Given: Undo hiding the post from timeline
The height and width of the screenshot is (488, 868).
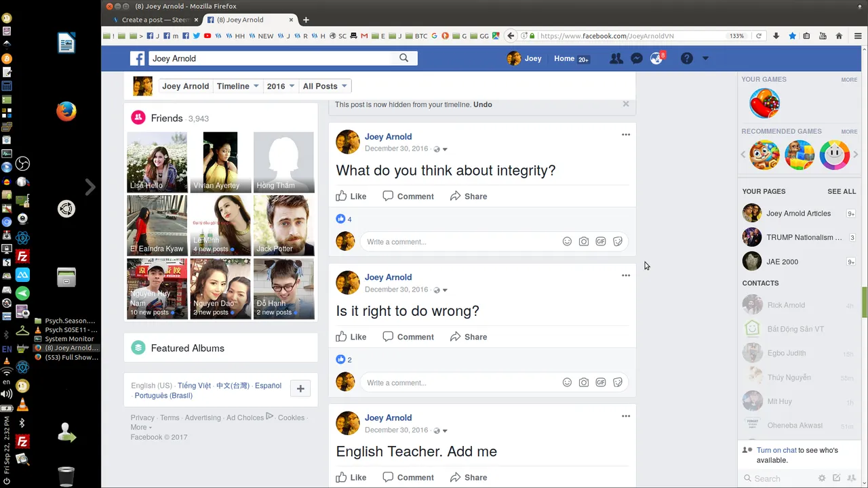Looking at the screenshot, I should (x=483, y=104).
